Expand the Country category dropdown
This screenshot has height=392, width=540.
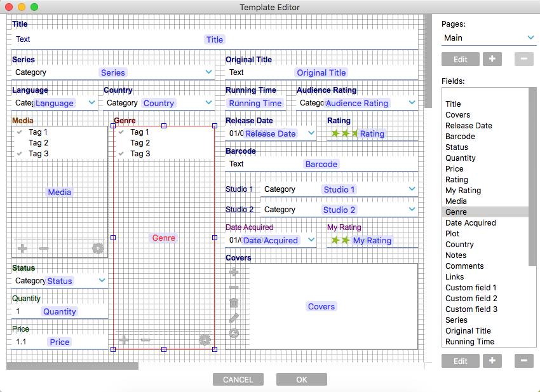(209, 102)
